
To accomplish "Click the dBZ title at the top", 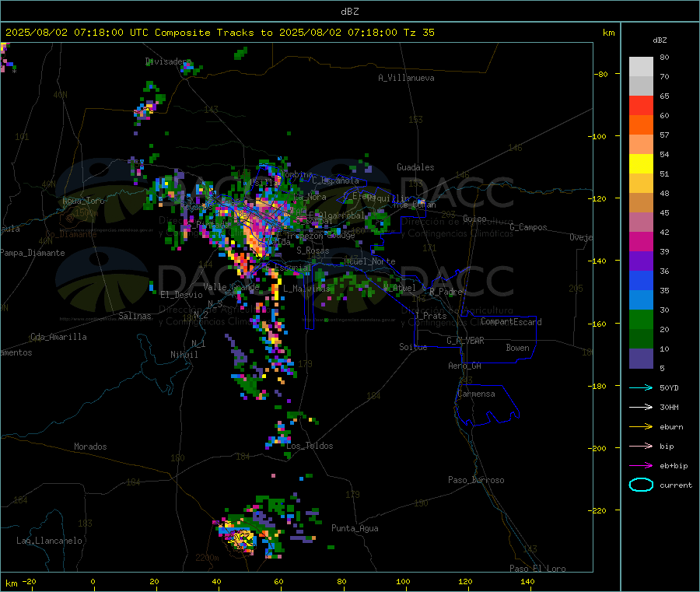I will (349, 12).
